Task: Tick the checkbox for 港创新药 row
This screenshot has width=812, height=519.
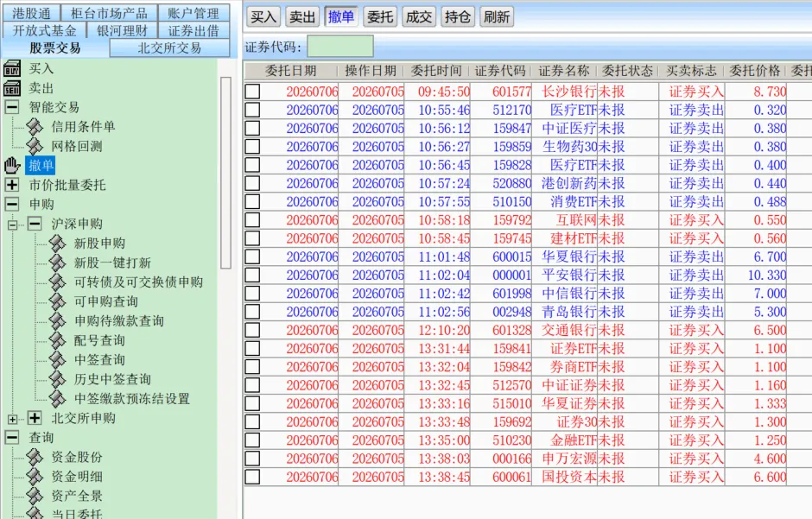Action: tap(253, 183)
